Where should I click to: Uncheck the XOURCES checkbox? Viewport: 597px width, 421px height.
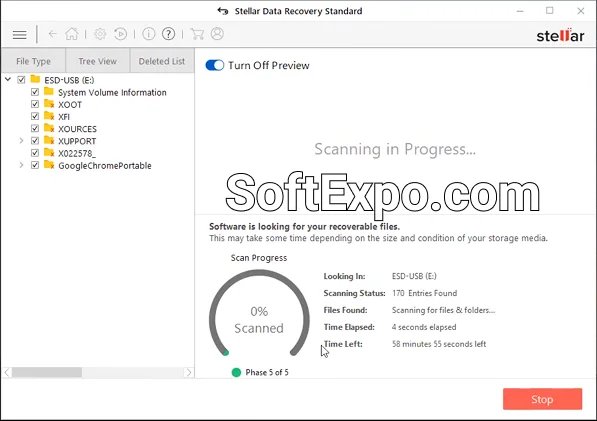[x=35, y=129]
